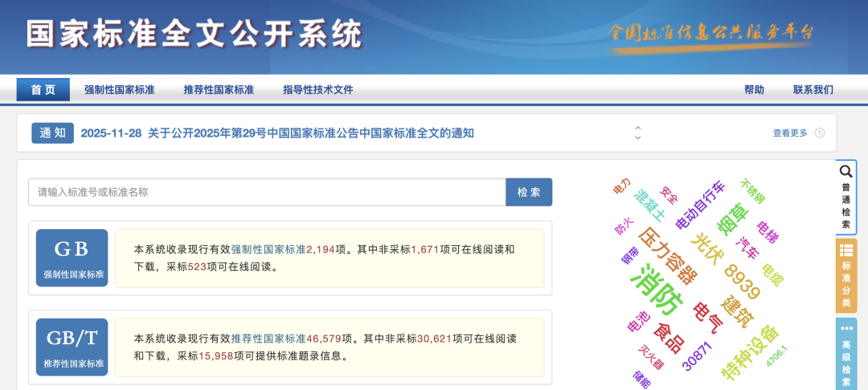This screenshot has height=390, width=868.
Task: Click the 防火 tag in word cloud
Action: coord(624,227)
